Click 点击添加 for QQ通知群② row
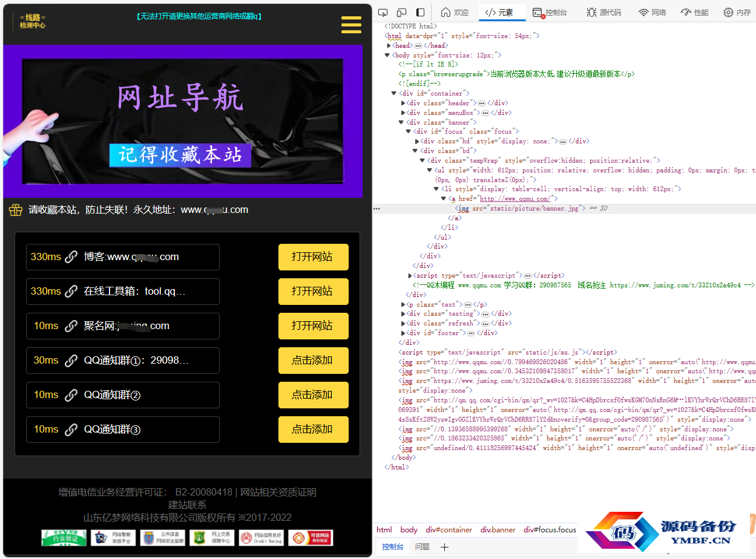The width and height of the screenshot is (756, 559). click(x=314, y=395)
